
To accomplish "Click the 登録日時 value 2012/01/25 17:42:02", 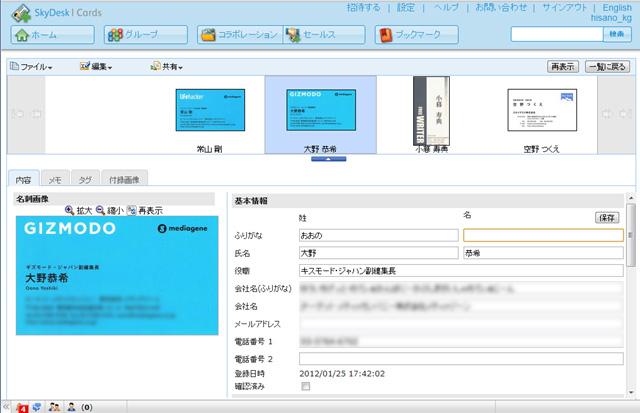I will click(342, 373).
